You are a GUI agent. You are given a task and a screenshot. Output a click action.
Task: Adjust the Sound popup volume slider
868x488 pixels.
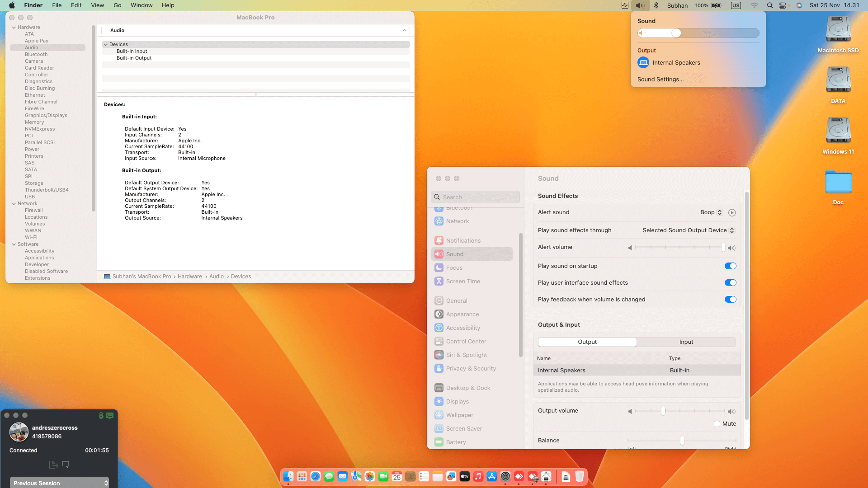coord(698,33)
